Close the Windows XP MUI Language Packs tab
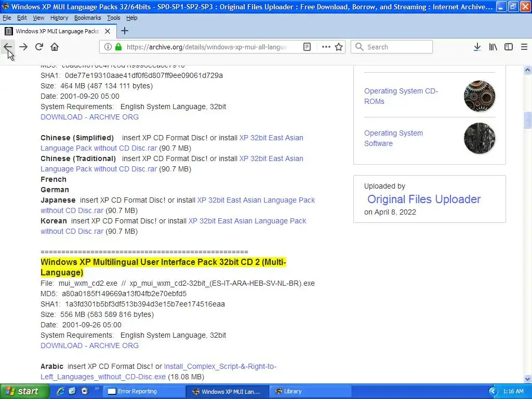The height and width of the screenshot is (399, 532). (x=108, y=31)
